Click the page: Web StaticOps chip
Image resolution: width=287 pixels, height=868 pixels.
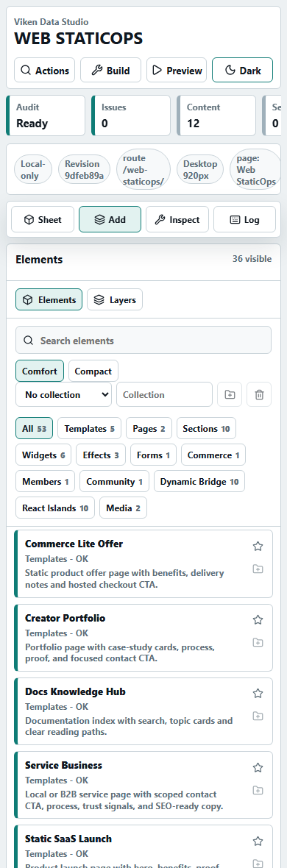(x=256, y=169)
